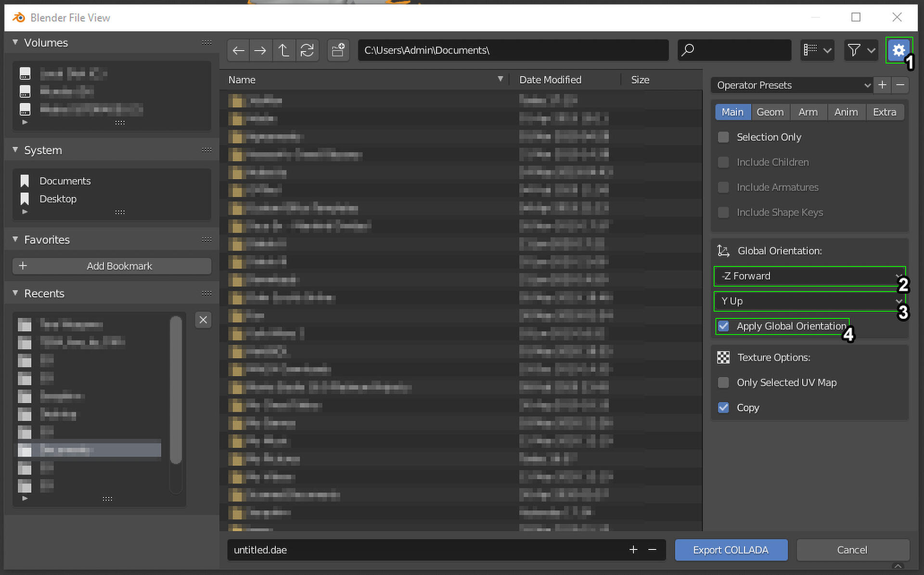This screenshot has width=924, height=575.
Task: Click the Add Bookmark button
Action: coord(112,266)
